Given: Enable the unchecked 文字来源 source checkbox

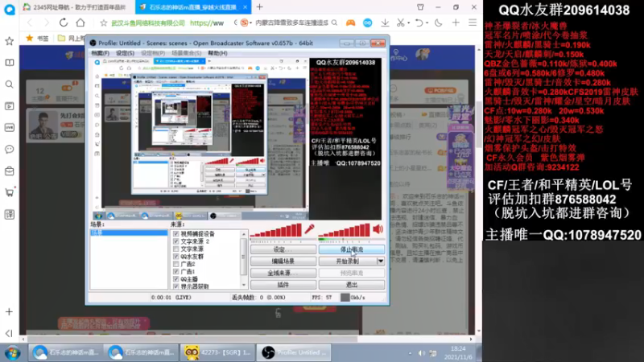Looking at the screenshot, I should coord(175,249).
